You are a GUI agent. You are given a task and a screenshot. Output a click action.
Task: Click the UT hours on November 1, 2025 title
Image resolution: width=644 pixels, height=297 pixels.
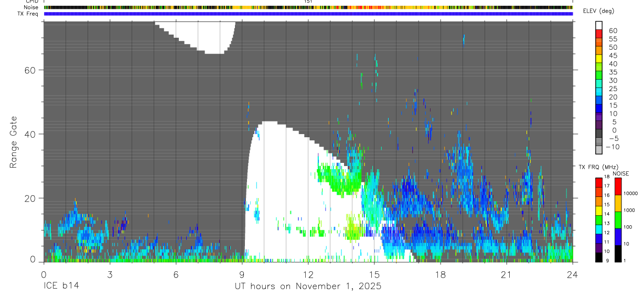pyautogui.click(x=308, y=287)
